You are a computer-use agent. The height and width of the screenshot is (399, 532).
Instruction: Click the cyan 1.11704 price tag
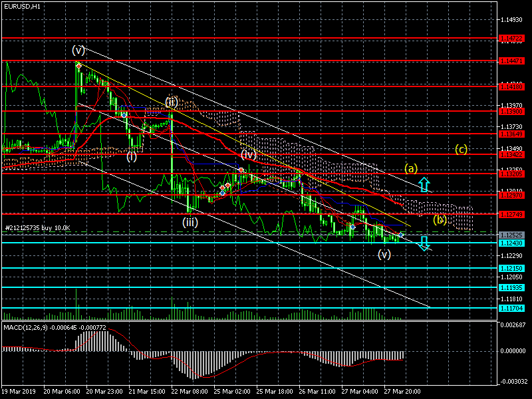511,309
